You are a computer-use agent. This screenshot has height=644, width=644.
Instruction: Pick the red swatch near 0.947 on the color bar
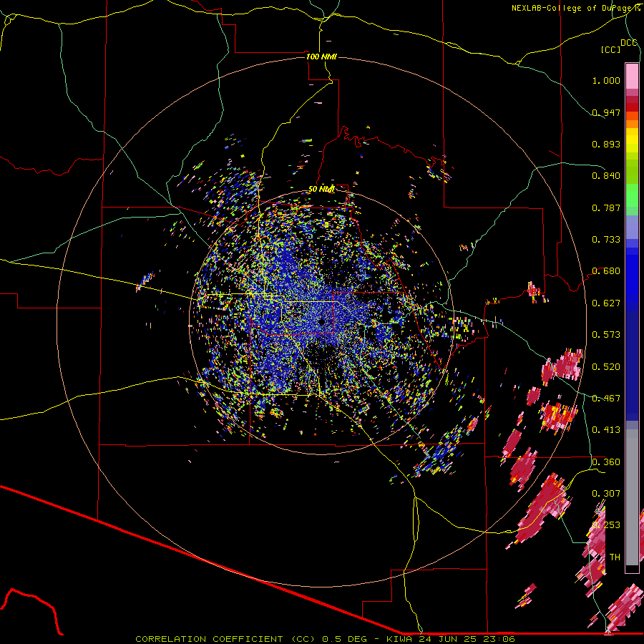[632, 107]
